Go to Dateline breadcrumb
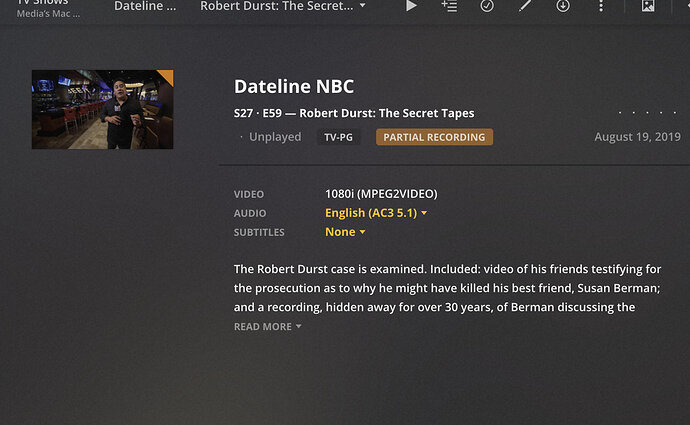 click(145, 6)
